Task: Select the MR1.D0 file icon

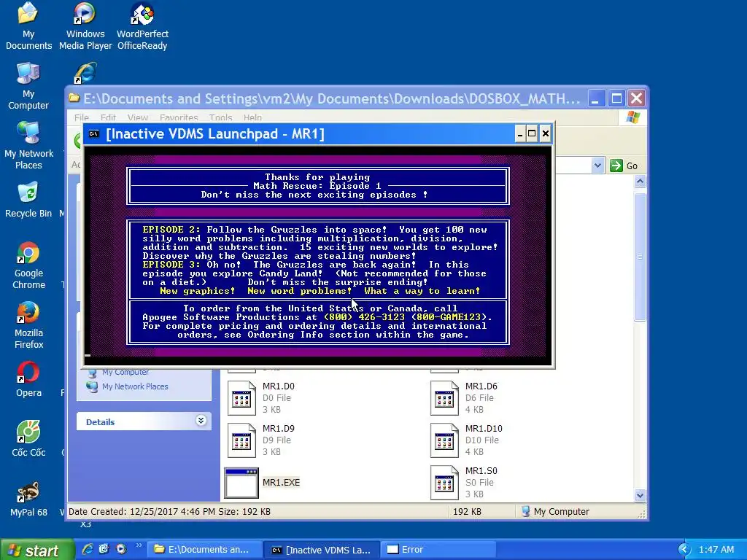Action: [x=241, y=398]
